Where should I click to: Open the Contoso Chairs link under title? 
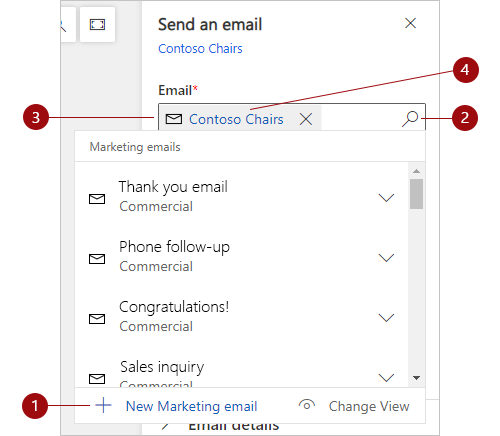pos(200,49)
